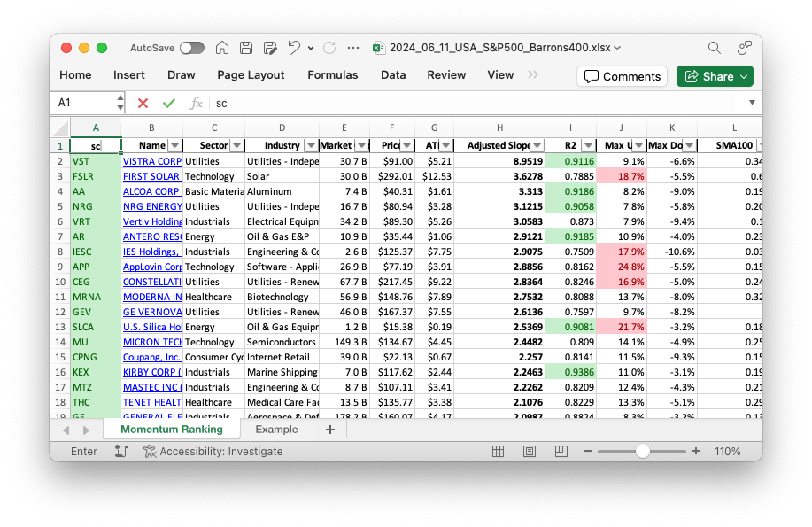Expand the Name column filter arrow
This screenshot has width=812, height=527.
click(x=174, y=145)
